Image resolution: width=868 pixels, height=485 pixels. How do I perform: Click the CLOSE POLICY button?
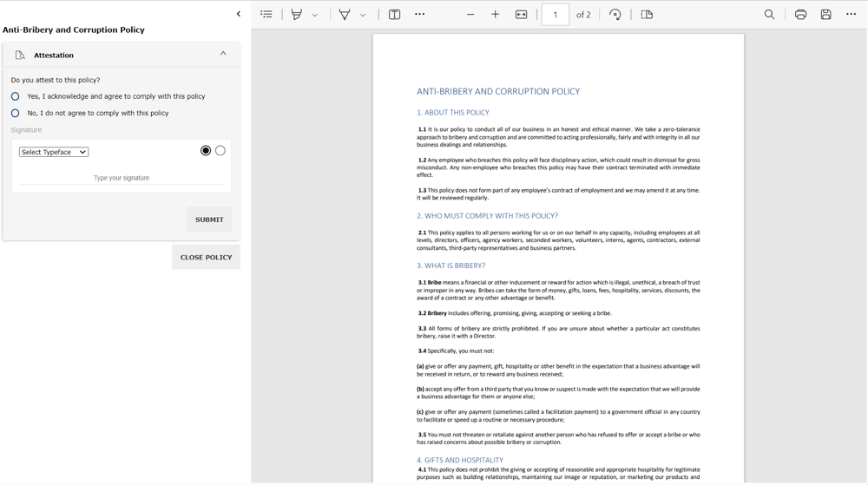point(206,257)
